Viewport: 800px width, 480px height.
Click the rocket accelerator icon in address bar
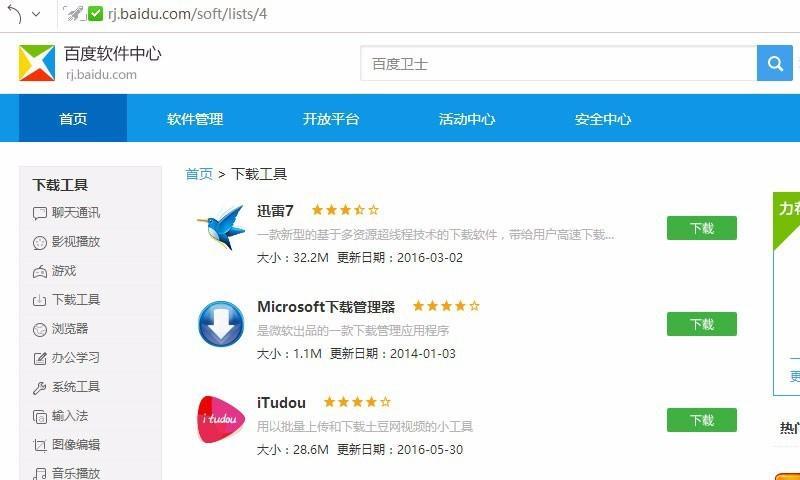[x=73, y=14]
